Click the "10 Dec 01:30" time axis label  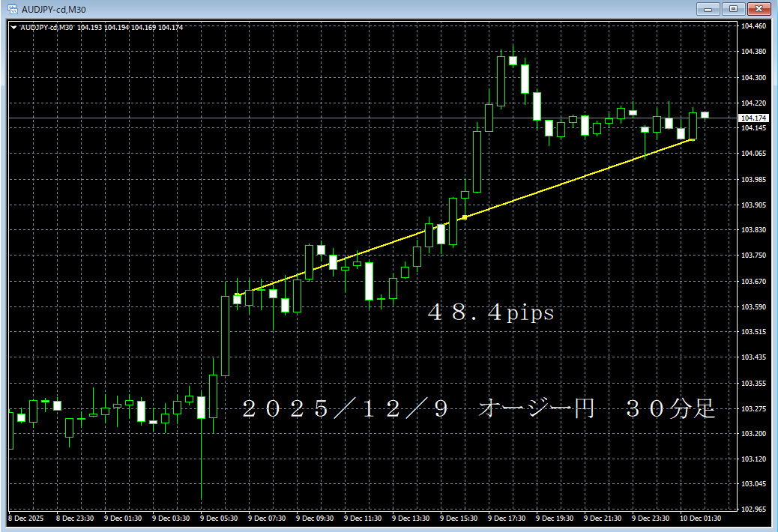click(x=702, y=519)
